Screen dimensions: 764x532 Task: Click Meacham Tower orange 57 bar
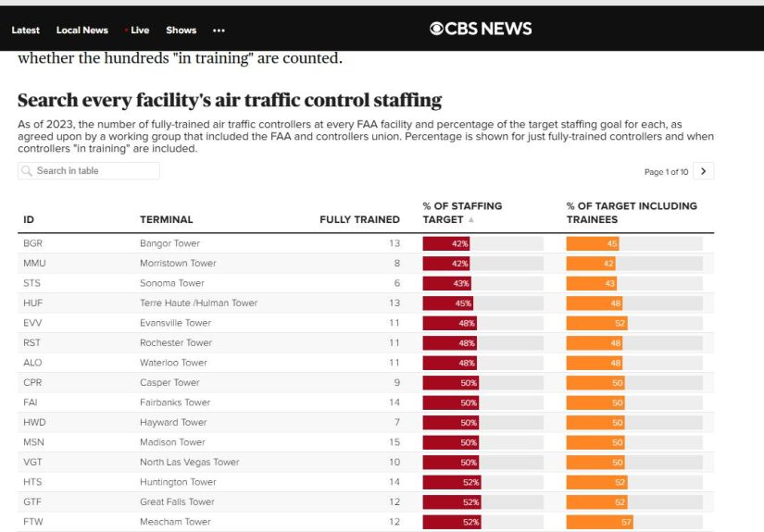(599, 522)
